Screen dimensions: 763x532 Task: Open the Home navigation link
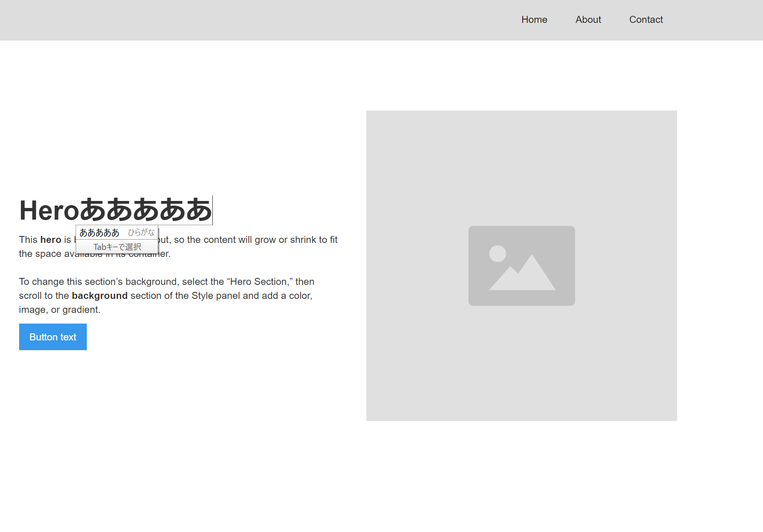click(x=534, y=20)
